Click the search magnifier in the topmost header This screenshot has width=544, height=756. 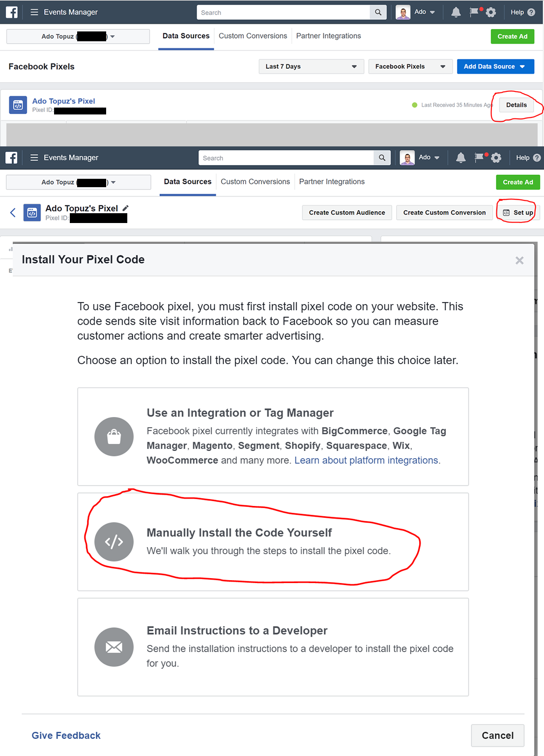click(378, 12)
